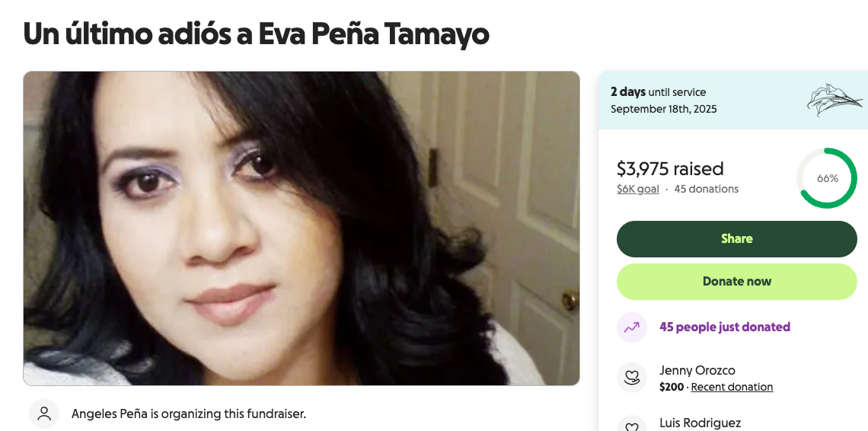Screen dimensions: 868x431
Task: Click the fundraiser title heading
Action: (256, 34)
